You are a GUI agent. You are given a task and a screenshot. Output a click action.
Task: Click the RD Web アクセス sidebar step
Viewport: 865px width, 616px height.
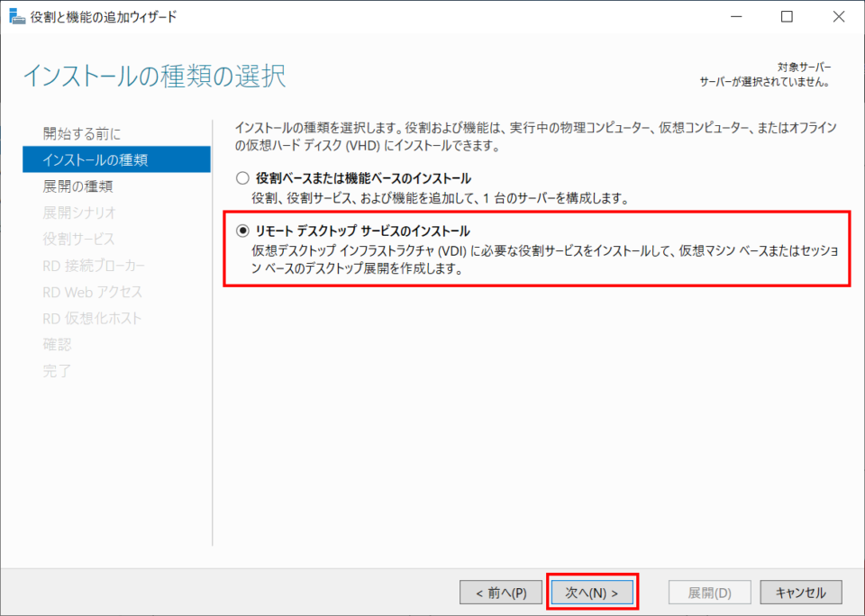point(93,292)
